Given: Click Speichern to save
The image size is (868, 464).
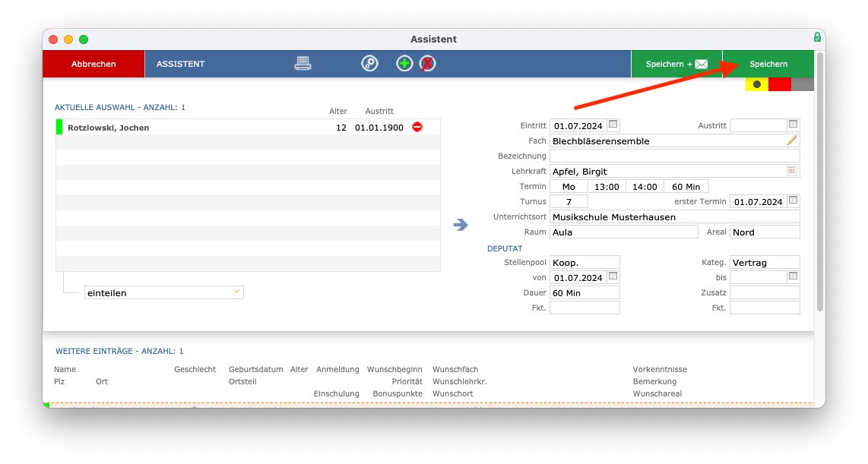Looking at the screenshot, I should coord(768,64).
